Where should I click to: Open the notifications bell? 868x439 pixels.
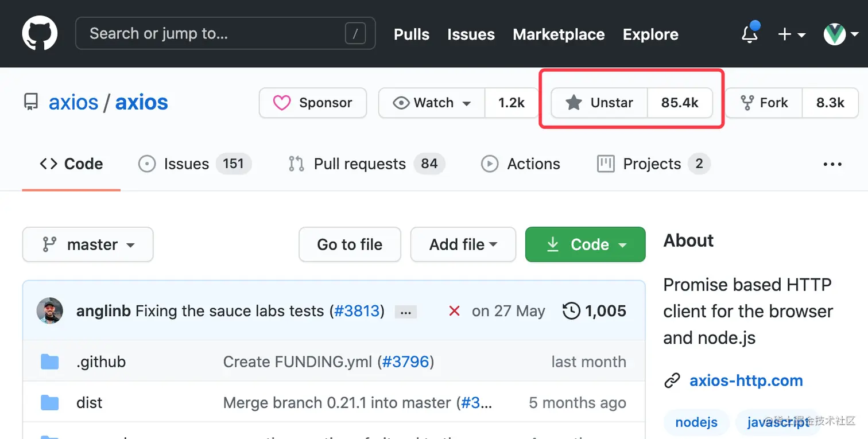click(750, 34)
